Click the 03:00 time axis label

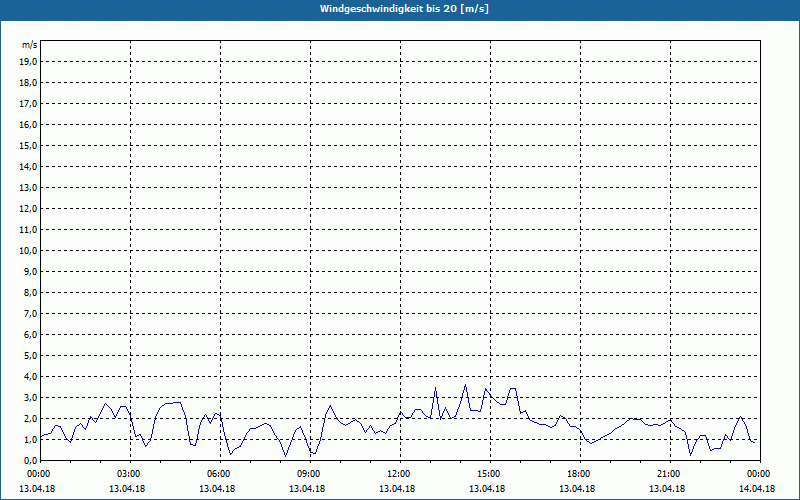point(131,474)
